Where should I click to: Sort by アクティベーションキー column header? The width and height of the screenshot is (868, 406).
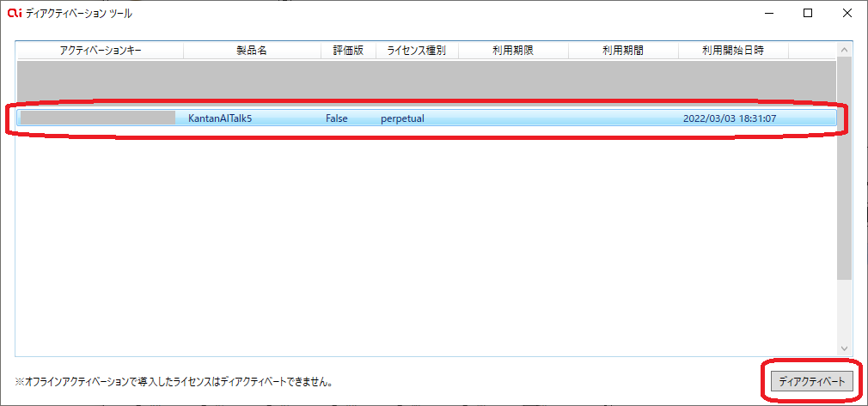101,51
